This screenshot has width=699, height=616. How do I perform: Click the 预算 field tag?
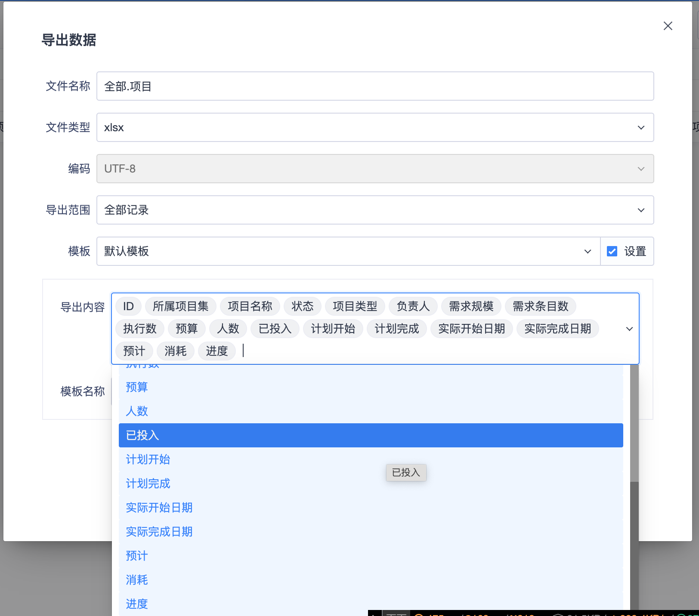pyautogui.click(x=186, y=329)
